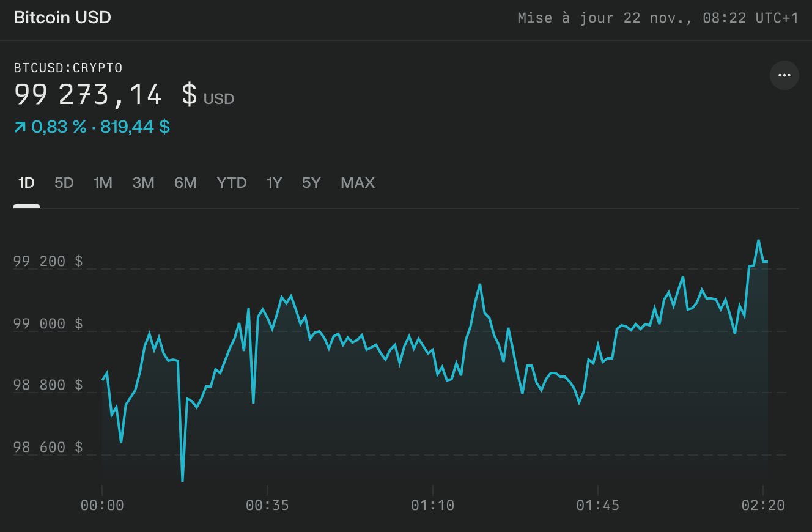The height and width of the screenshot is (532, 812).
Task: Click the USD currency label beside price
Action: [x=219, y=99]
